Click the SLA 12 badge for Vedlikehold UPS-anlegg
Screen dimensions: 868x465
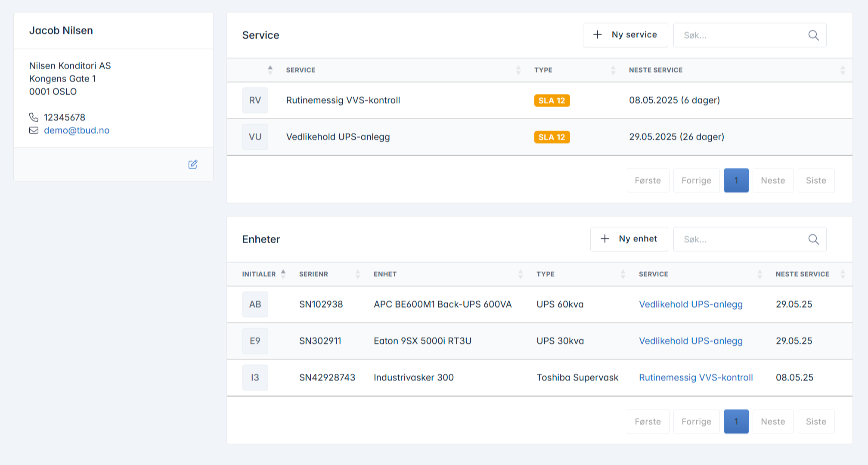[x=552, y=137]
